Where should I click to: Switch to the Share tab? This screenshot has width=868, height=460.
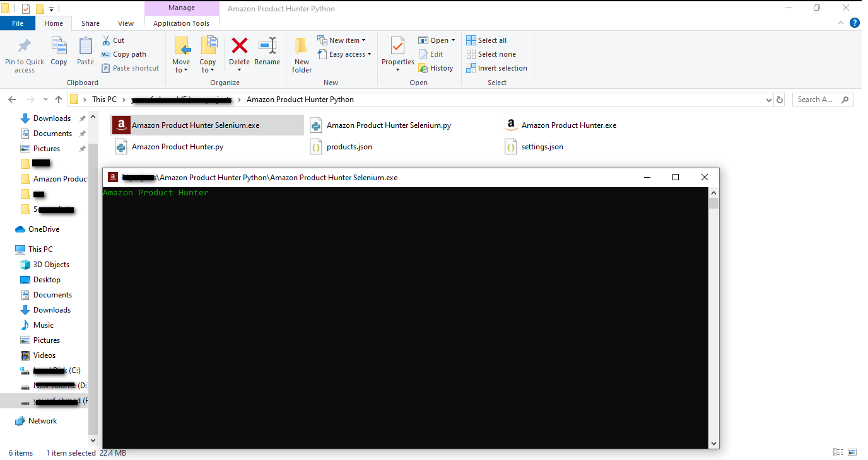pyautogui.click(x=90, y=23)
